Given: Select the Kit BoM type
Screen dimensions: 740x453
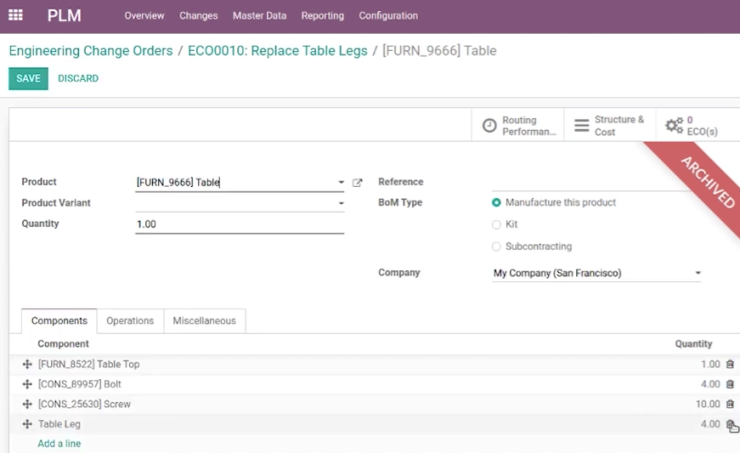Looking at the screenshot, I should [496, 225].
